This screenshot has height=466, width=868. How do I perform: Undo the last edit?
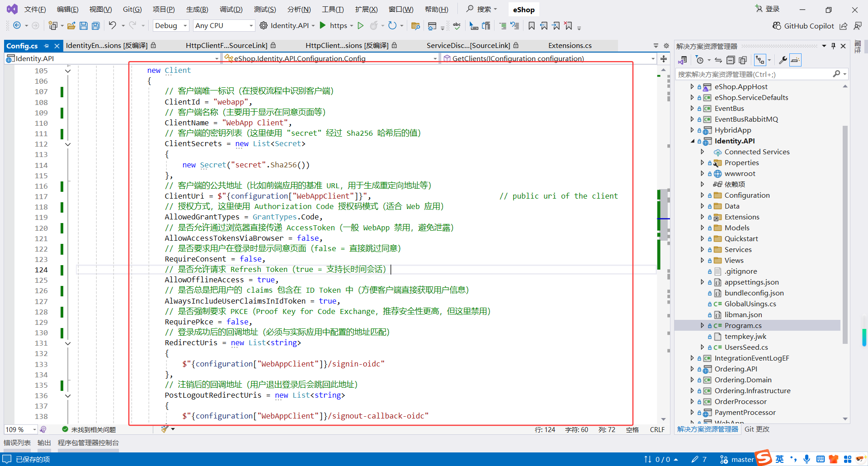(113, 25)
